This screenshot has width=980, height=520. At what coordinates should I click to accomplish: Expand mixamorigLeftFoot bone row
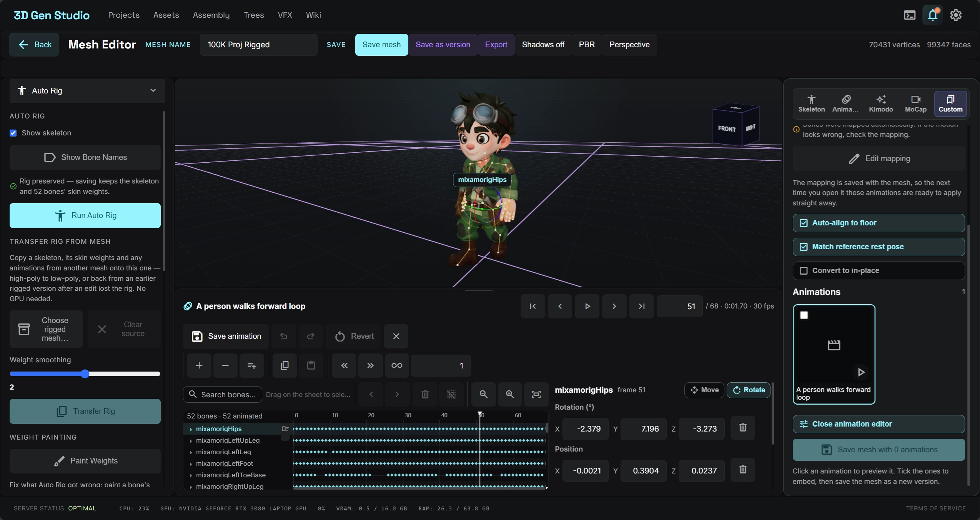tap(191, 464)
